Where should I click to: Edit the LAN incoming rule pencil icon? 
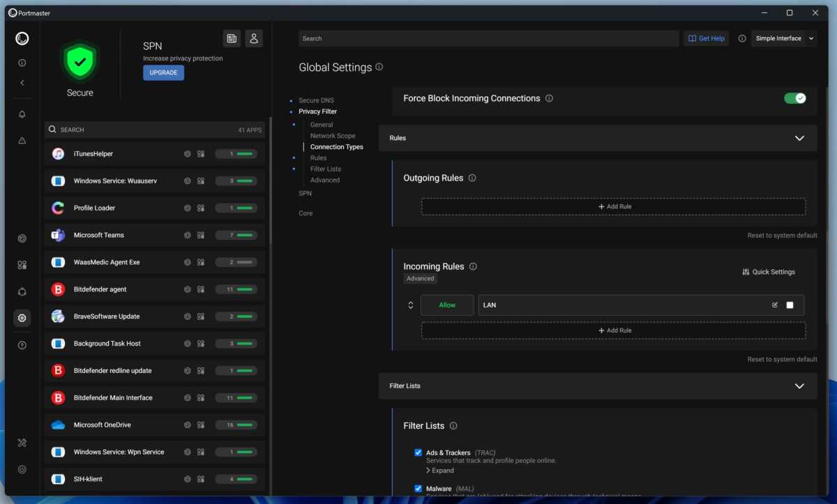click(x=775, y=305)
